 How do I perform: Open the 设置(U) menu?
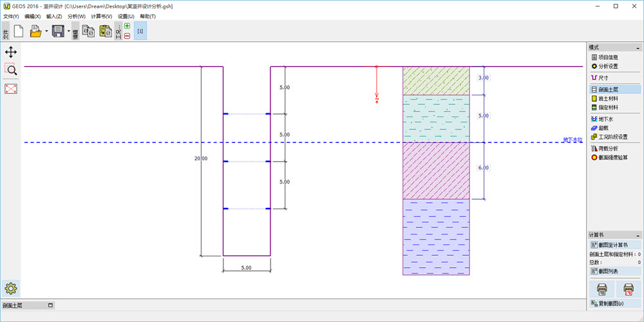(126, 17)
